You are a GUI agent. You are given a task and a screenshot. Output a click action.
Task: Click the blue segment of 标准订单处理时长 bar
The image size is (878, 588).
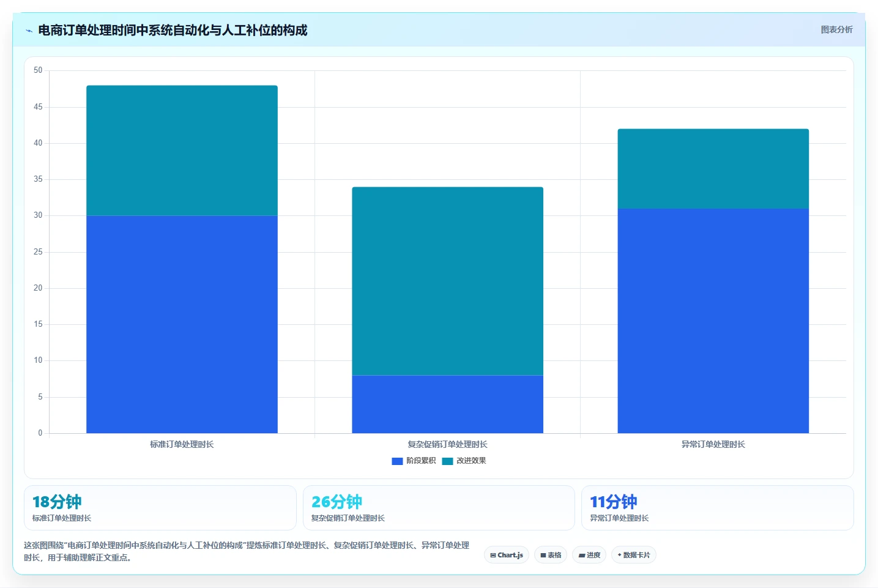coord(182,324)
